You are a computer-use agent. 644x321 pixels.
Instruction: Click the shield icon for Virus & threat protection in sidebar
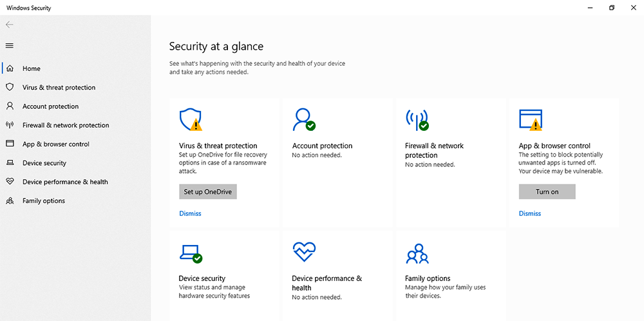coord(10,87)
